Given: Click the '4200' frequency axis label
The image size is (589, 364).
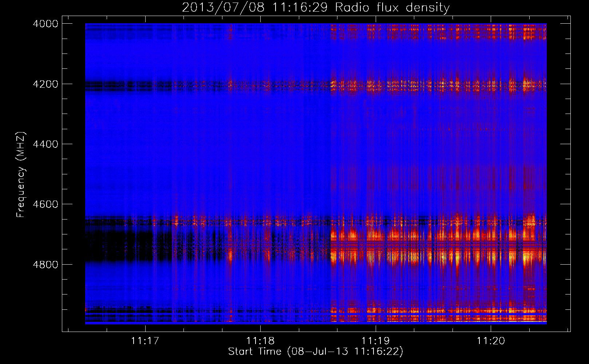Looking at the screenshot, I should [46, 84].
